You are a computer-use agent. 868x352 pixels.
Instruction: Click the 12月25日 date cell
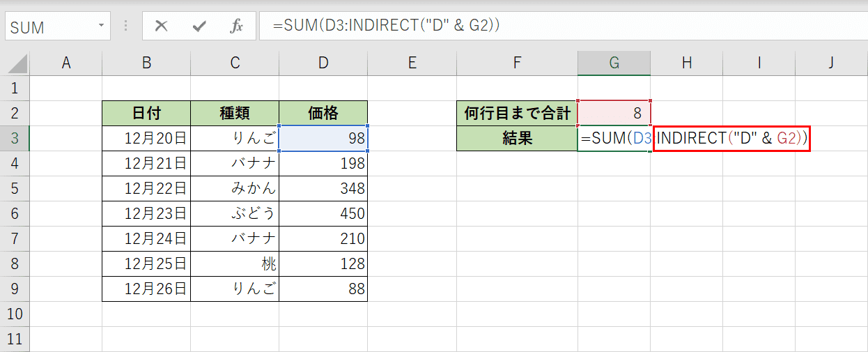(x=146, y=263)
